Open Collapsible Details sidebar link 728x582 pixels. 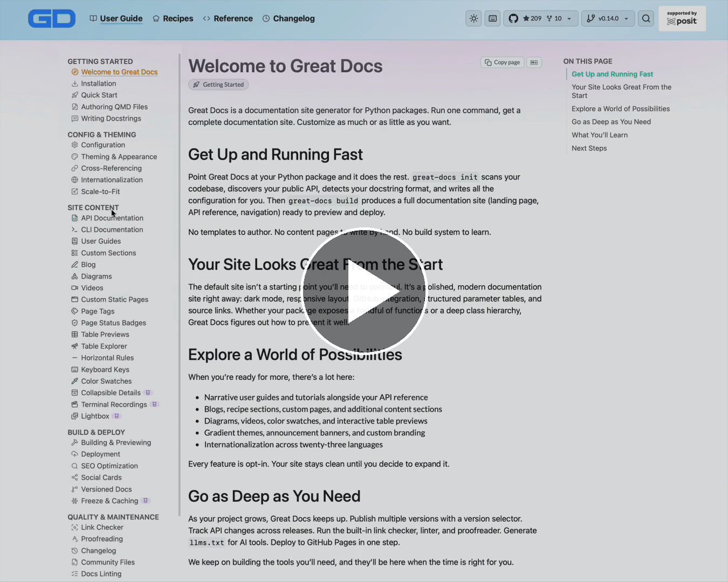[x=111, y=393]
